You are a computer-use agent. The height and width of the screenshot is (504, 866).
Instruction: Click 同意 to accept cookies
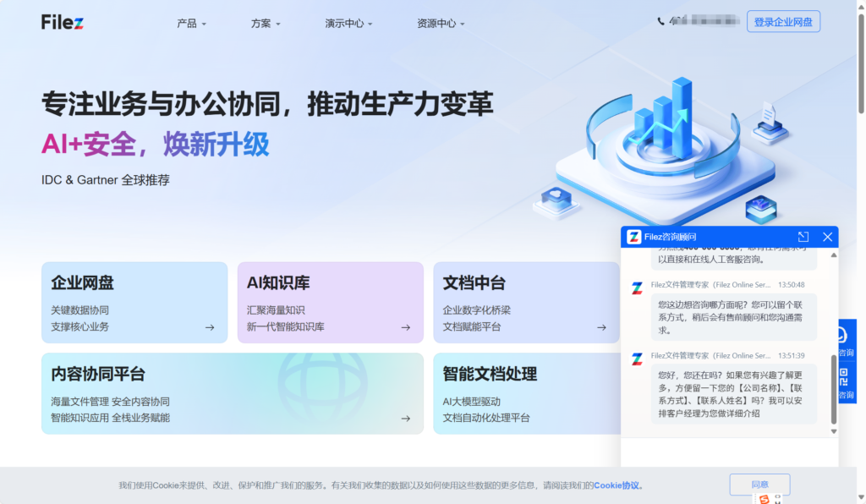tap(759, 485)
